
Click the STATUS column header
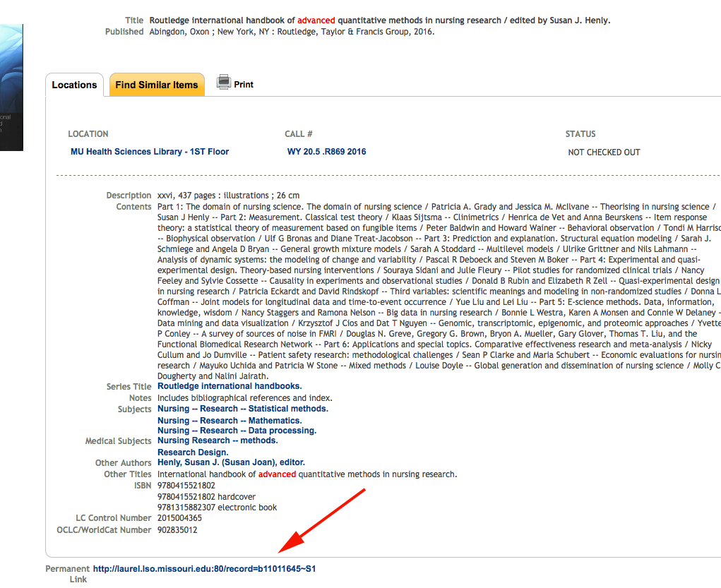pos(580,133)
